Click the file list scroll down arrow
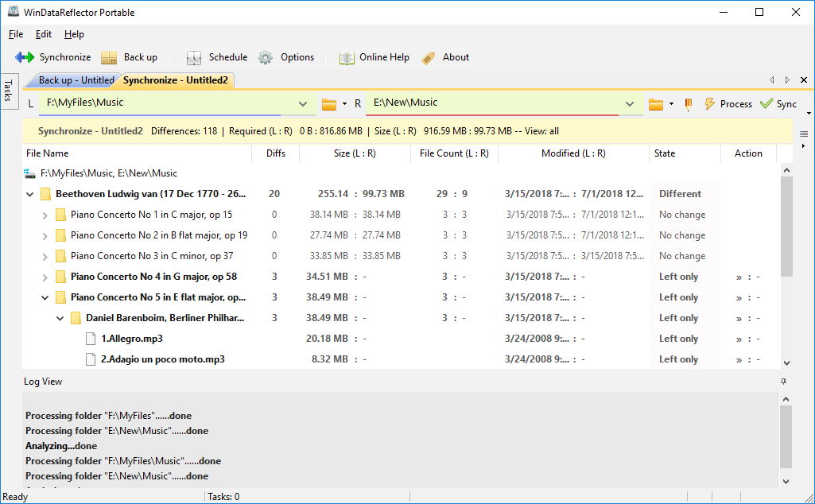 point(786,362)
